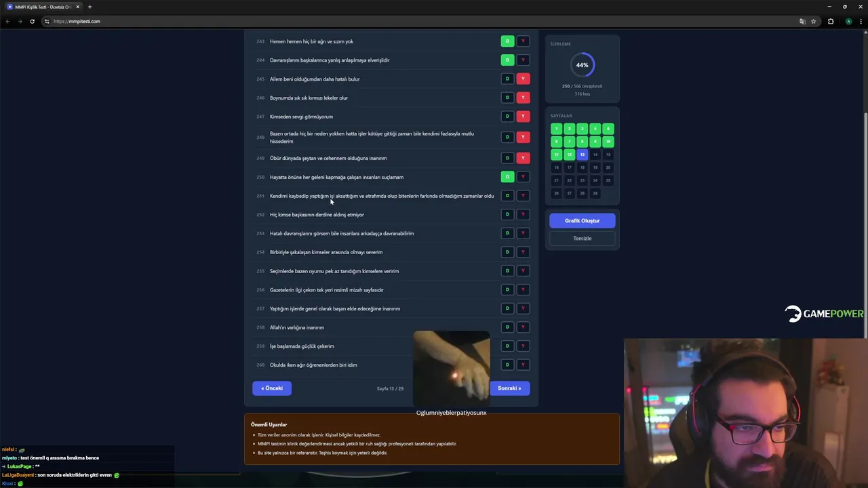The height and width of the screenshot is (488, 868).
Task: Reload the mmpitesti.com page
Action: (32, 21)
